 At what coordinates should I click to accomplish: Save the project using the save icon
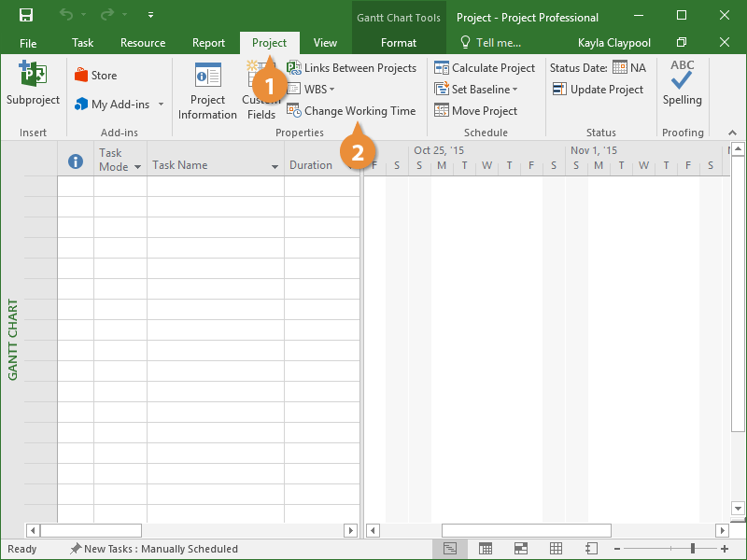click(26, 16)
